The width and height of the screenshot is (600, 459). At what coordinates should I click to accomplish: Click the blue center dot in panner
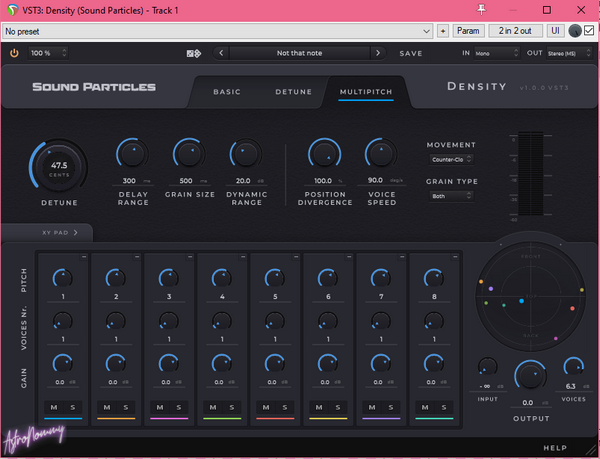pos(521,301)
